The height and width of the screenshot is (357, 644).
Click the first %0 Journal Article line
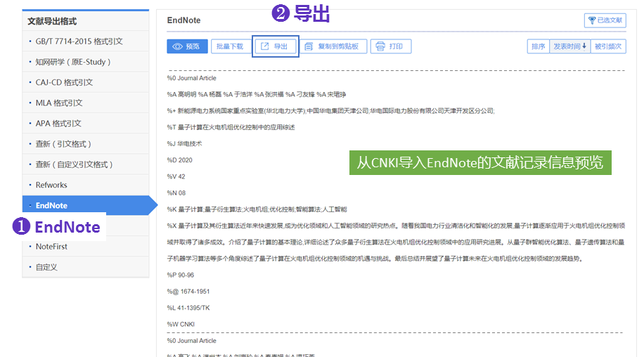(x=191, y=78)
